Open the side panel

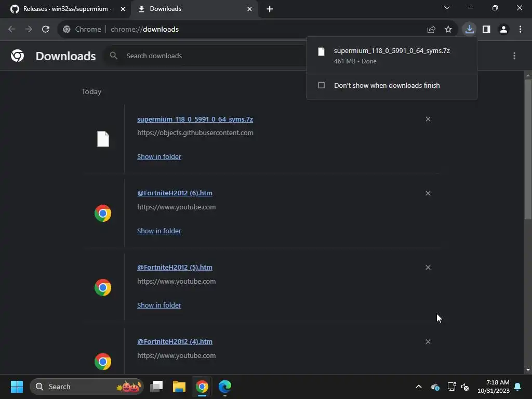click(x=486, y=29)
